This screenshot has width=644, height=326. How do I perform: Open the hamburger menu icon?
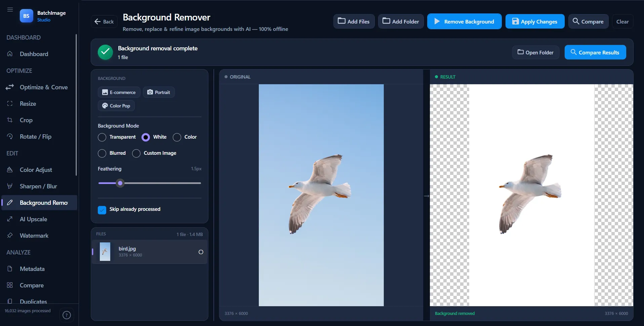click(x=10, y=9)
